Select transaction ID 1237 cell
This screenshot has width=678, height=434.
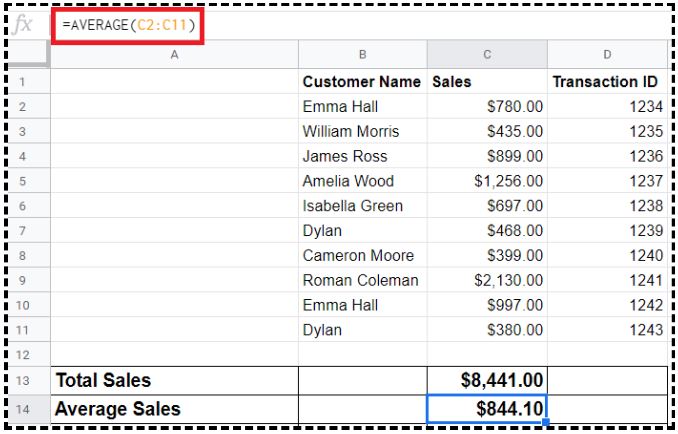(607, 181)
